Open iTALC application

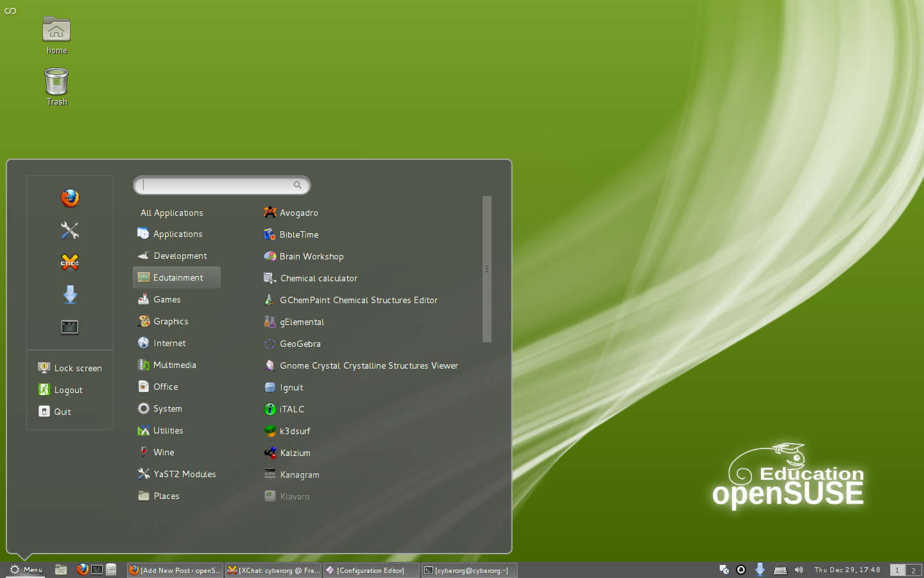(x=284, y=409)
